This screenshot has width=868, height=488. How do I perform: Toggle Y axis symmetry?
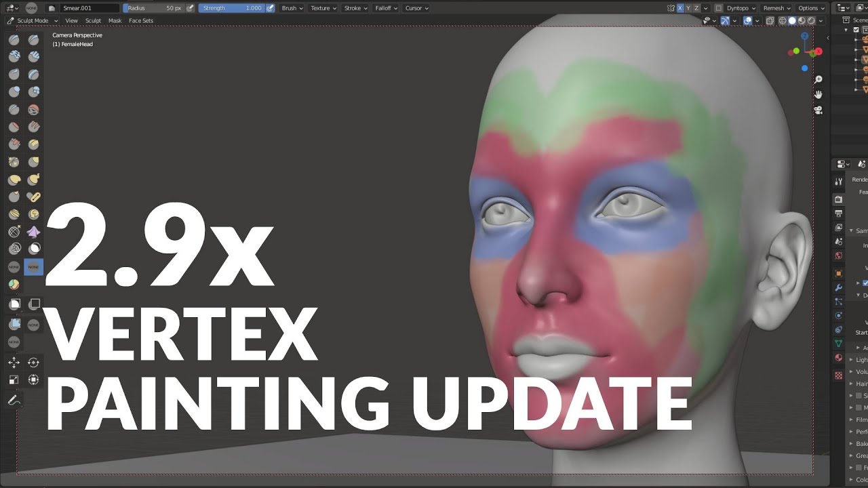pos(689,8)
